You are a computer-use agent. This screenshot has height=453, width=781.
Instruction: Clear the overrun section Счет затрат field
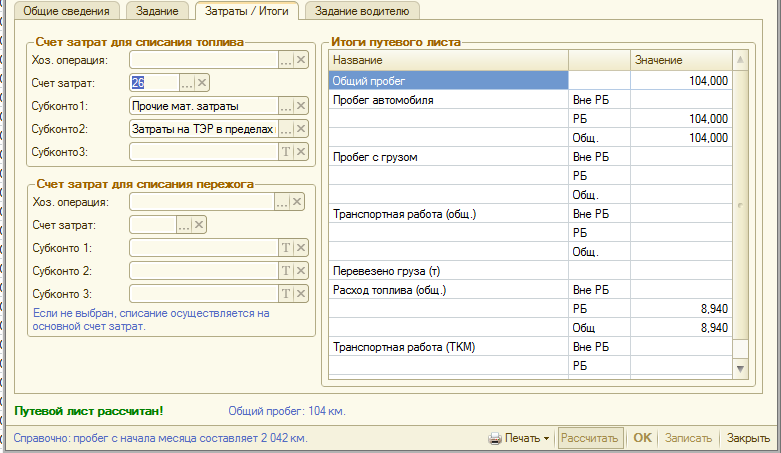click(x=199, y=225)
